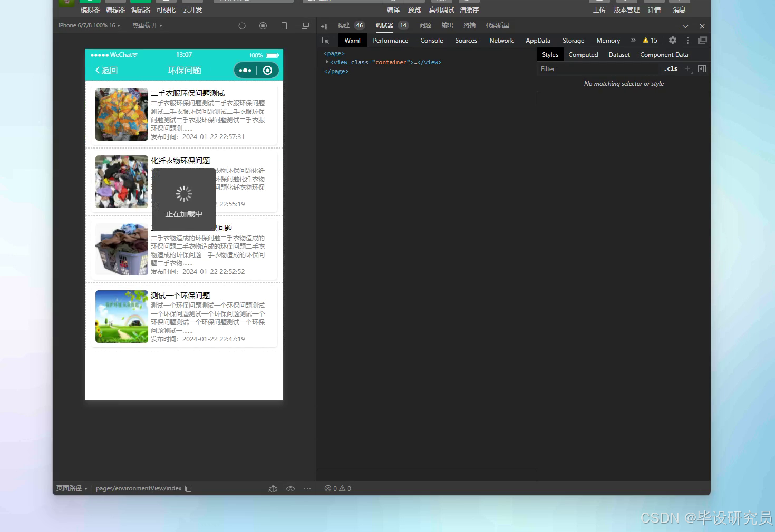
Task: Open the 测试一个环保问题 article thumbnail
Action: 122,317
